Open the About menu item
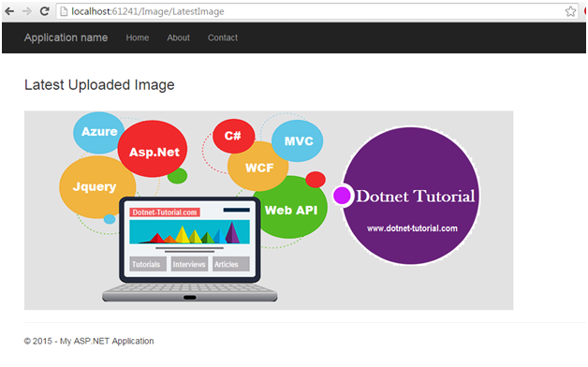The height and width of the screenshot is (367, 588). pos(178,37)
